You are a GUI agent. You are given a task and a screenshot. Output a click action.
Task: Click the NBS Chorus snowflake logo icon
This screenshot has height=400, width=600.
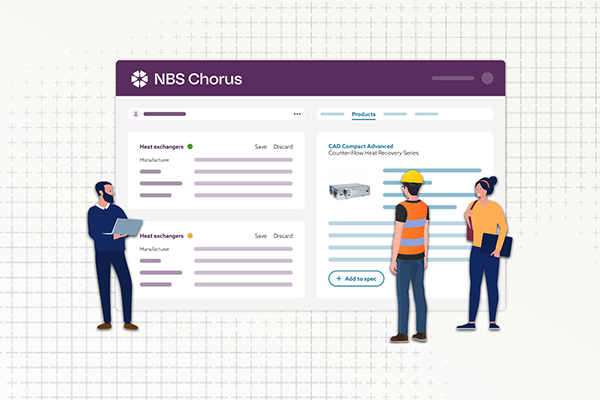click(139, 79)
